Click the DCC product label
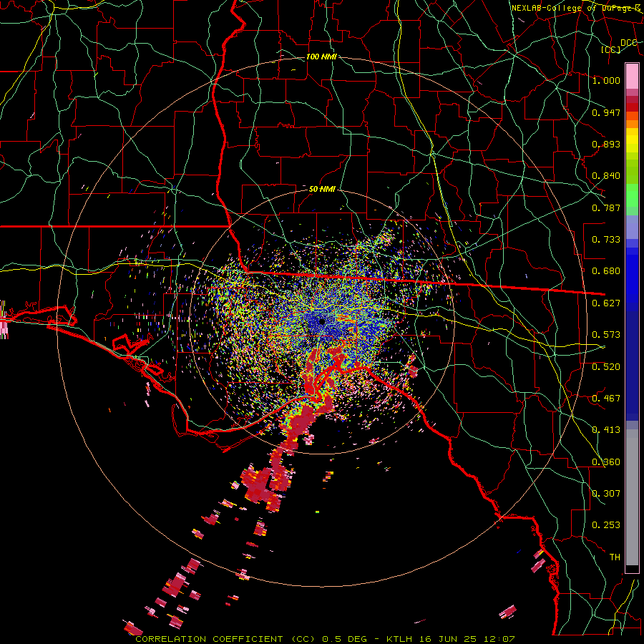644x644 pixels. [628, 42]
